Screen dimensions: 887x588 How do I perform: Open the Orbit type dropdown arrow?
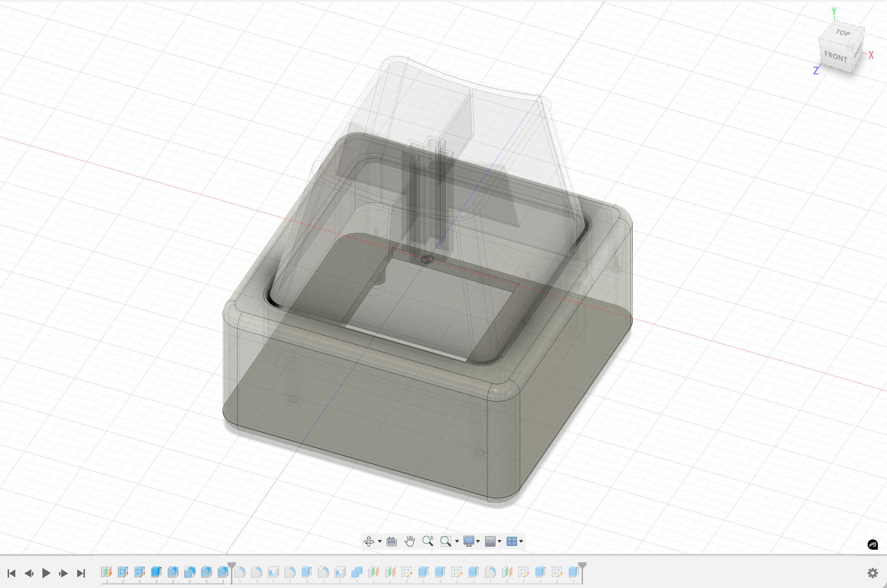(380, 541)
